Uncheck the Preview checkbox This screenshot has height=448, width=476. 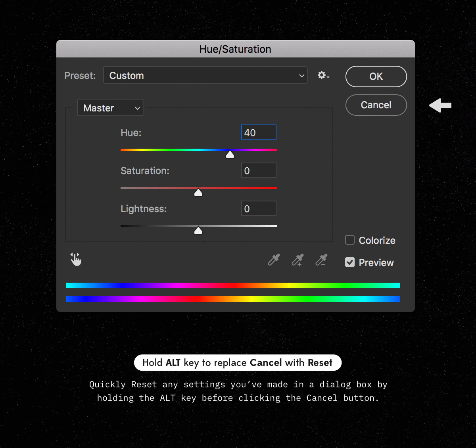click(x=350, y=262)
